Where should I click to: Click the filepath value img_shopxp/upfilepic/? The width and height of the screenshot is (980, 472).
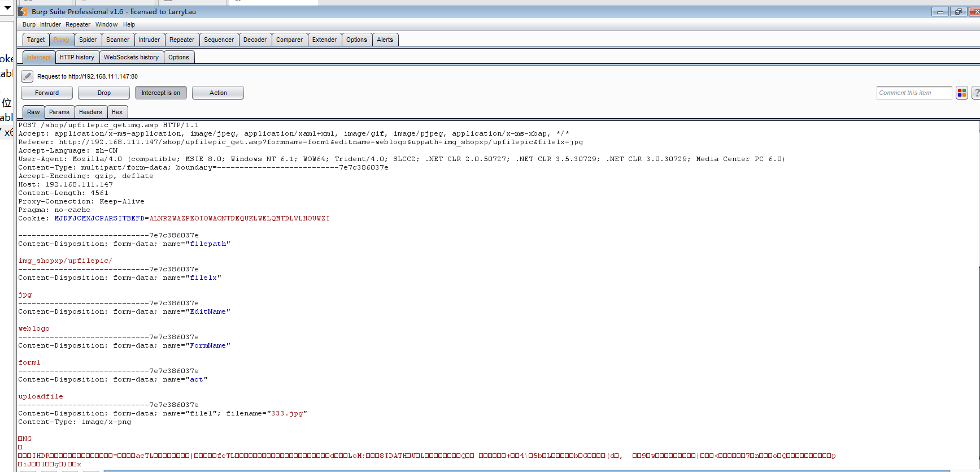(x=66, y=261)
